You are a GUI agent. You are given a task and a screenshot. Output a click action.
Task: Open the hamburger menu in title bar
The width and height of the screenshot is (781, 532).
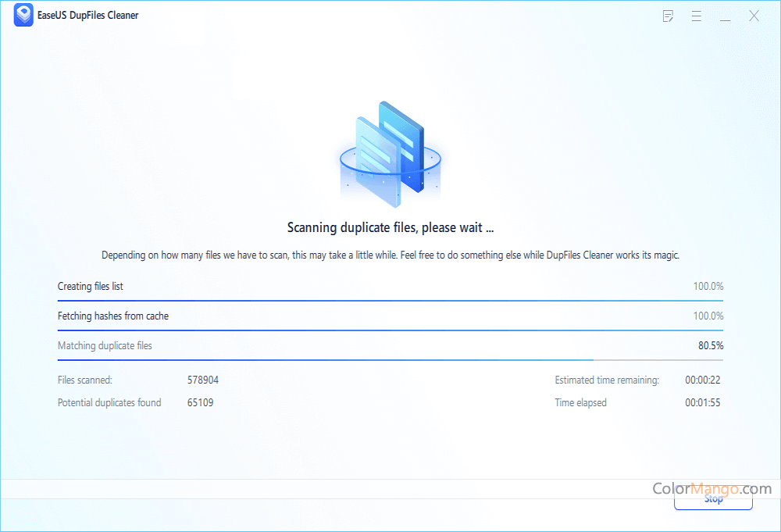(x=696, y=16)
